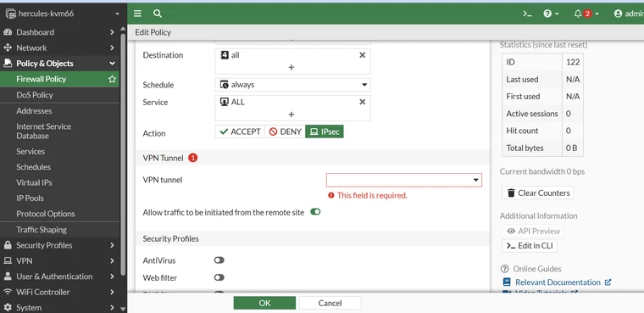Click the Dashboard gauge icon

pyautogui.click(x=8, y=32)
